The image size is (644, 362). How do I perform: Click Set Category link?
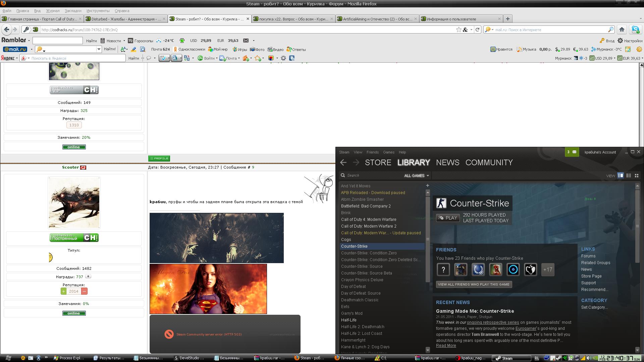(594, 307)
